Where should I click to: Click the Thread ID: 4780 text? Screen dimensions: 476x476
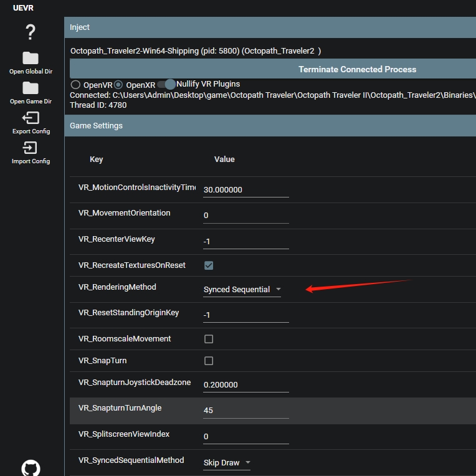coord(98,105)
